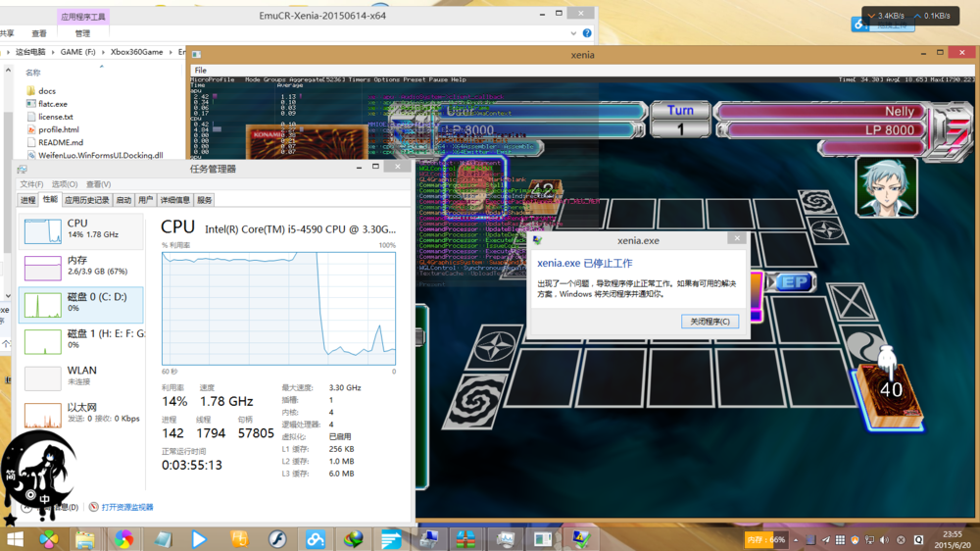The width and height of the screenshot is (980, 551).
Task: Open the File Explorer taskbar icon
Action: [x=84, y=538]
